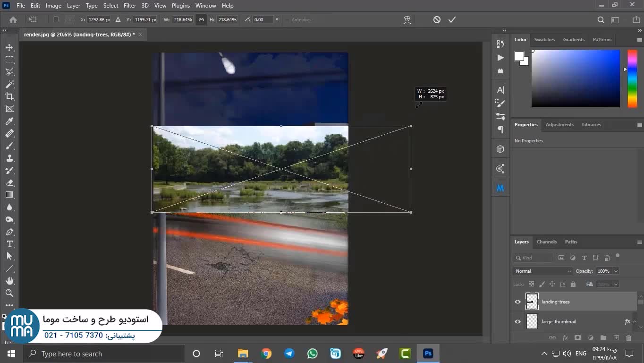Switch to the Channels tab
644x363 pixels.
(x=546, y=242)
